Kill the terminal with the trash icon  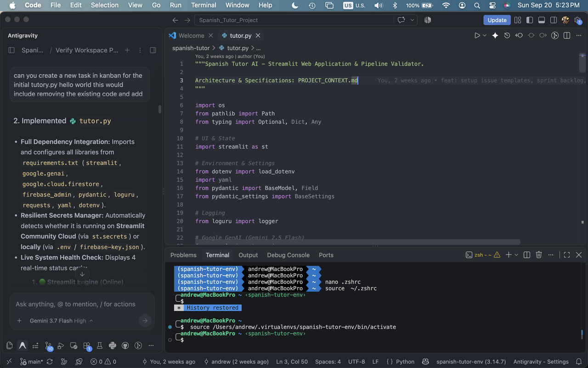click(539, 255)
